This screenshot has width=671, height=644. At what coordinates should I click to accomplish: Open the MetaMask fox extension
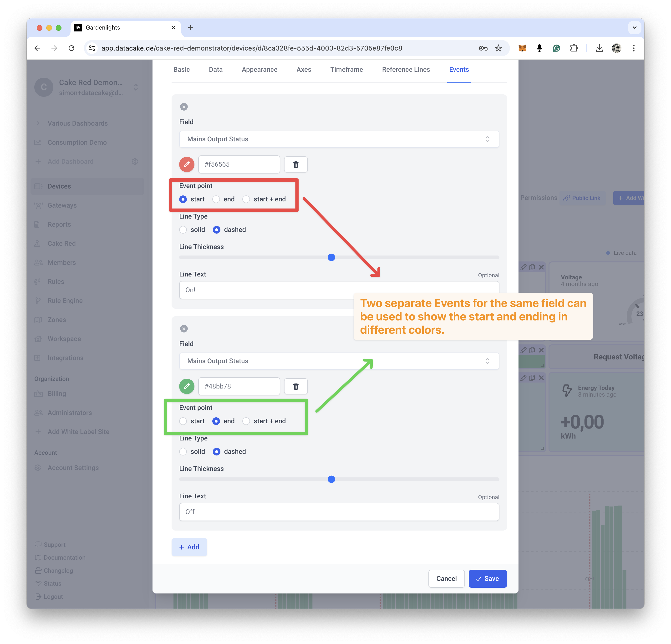tap(522, 48)
